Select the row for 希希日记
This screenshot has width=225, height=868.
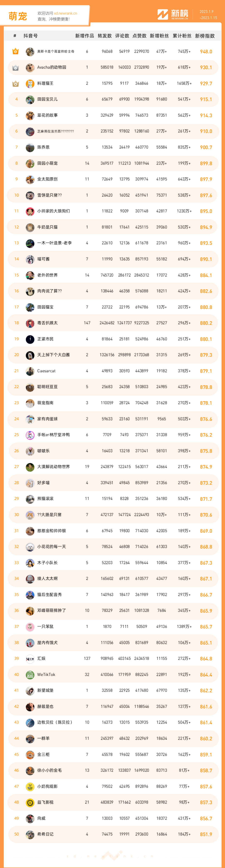tap(113, 834)
